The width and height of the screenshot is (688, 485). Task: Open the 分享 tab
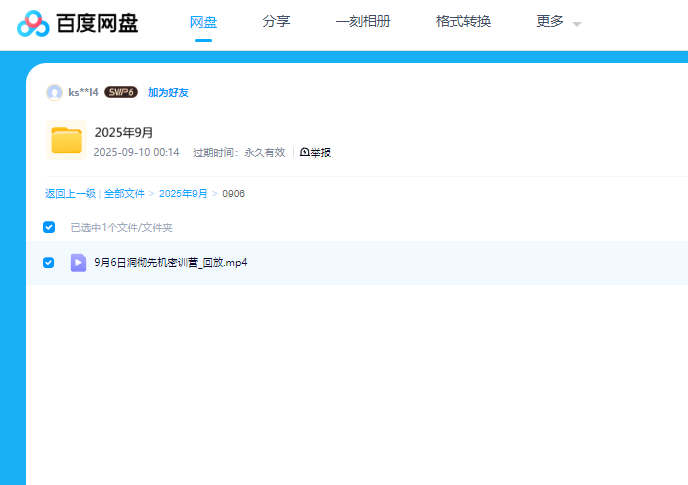coord(276,22)
